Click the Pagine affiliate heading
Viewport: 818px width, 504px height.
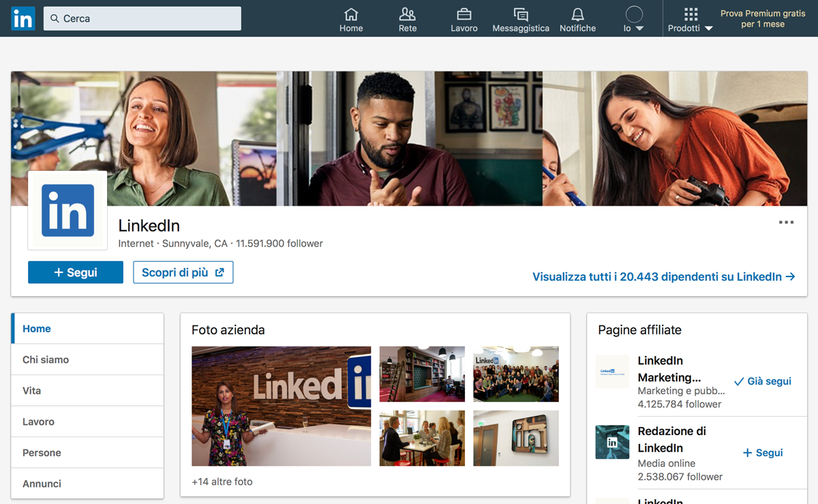(640, 330)
